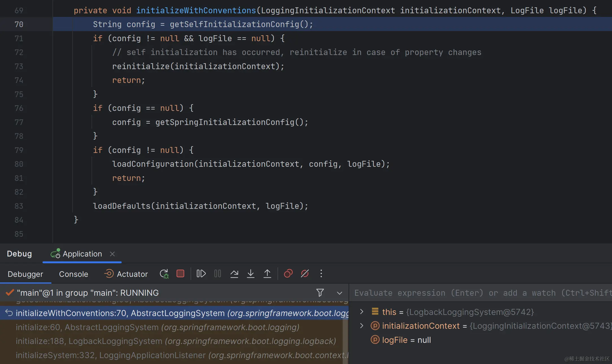Click "main"@1 thread RUNNING label
612x364 pixels.
(x=88, y=293)
